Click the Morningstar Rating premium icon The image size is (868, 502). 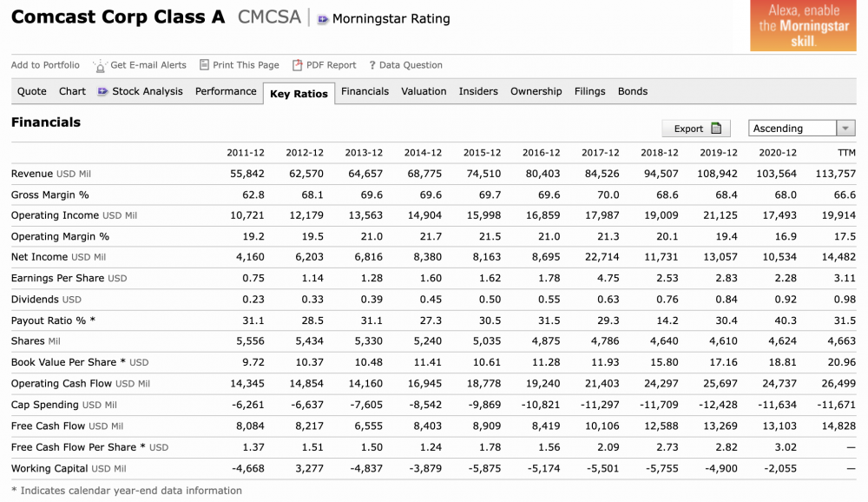click(323, 19)
